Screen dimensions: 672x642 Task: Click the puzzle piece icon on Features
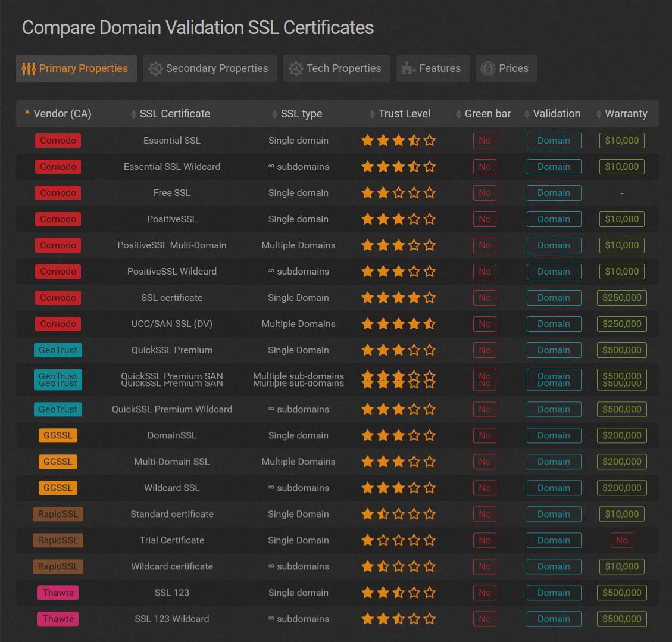(x=408, y=68)
